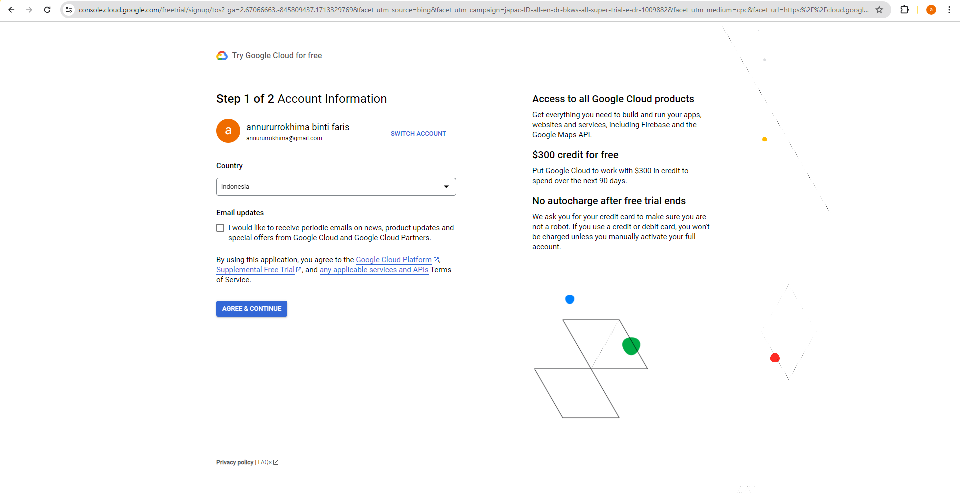The width and height of the screenshot is (960, 494).
Task: Click 'No autocharge after free trial ends' heading
Action: (609, 201)
